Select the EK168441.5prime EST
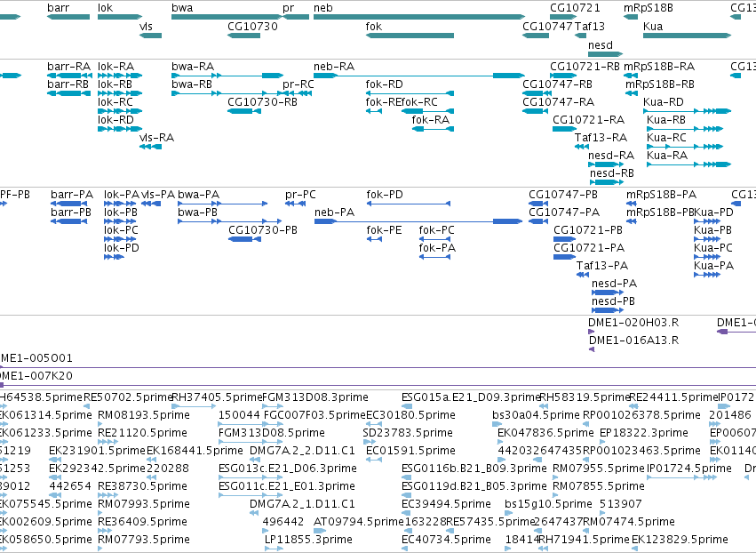 click(x=152, y=460)
